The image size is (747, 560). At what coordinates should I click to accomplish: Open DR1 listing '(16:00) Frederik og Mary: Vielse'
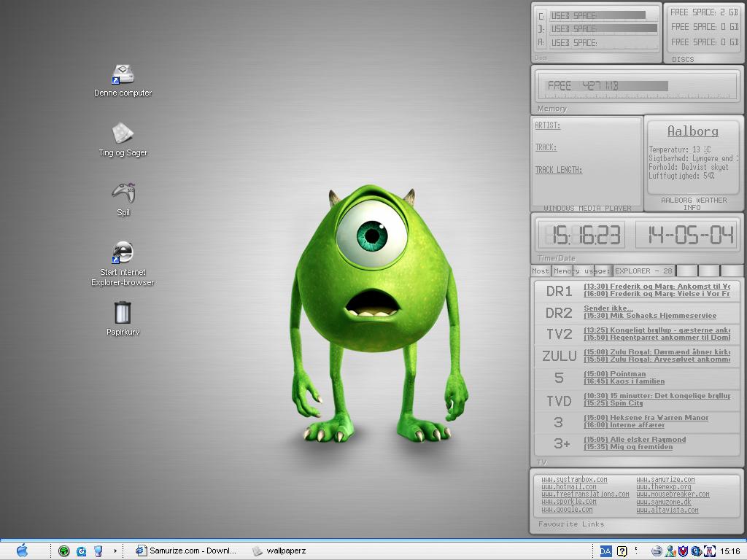coord(657,294)
